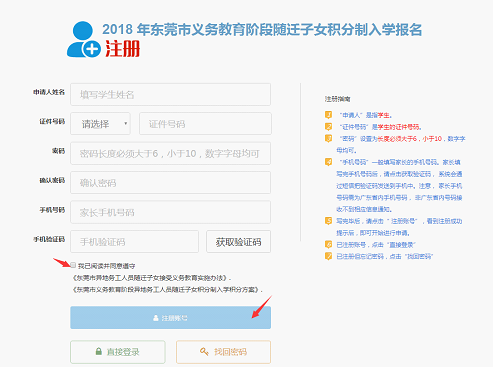Focus the 证件号码 input field

click(x=205, y=124)
